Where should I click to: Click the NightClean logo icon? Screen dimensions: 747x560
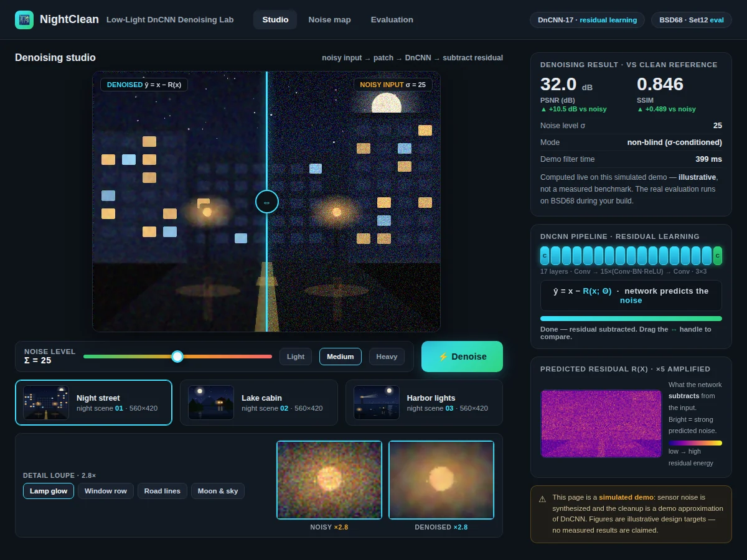pyautogui.click(x=24, y=19)
